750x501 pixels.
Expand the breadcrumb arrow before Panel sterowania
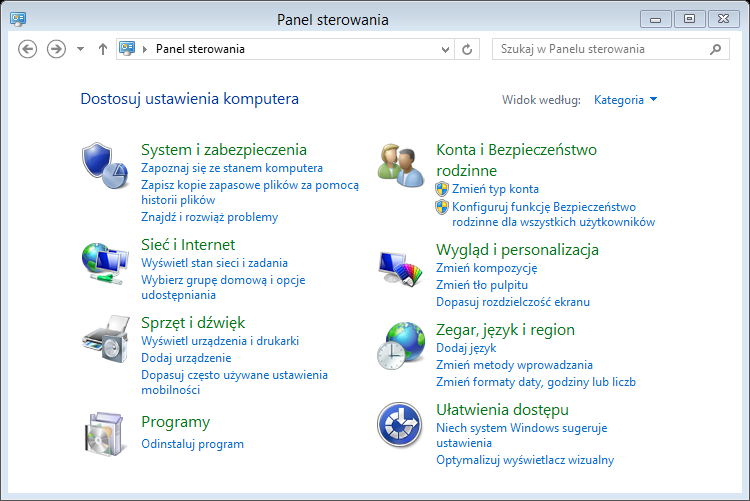[x=145, y=49]
